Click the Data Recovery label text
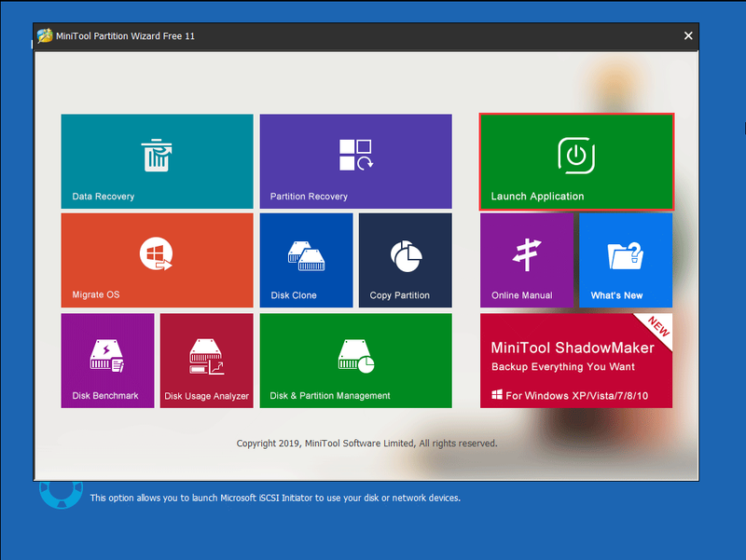746x560 pixels. point(104,197)
